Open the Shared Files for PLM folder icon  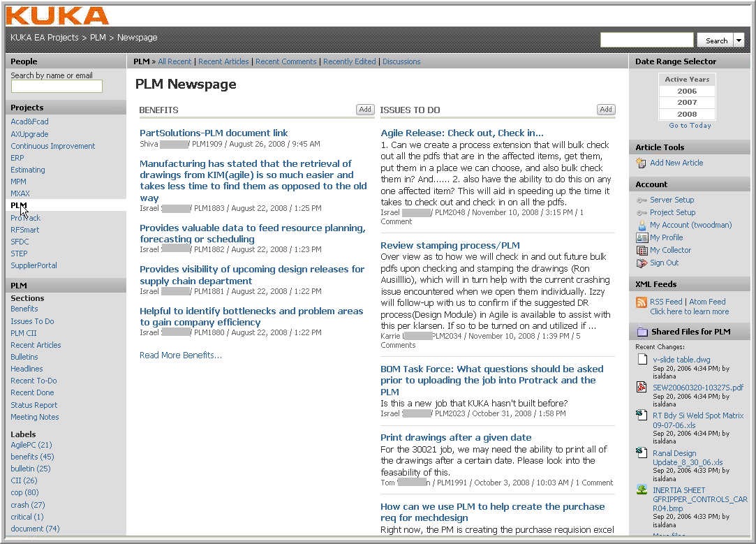click(642, 332)
